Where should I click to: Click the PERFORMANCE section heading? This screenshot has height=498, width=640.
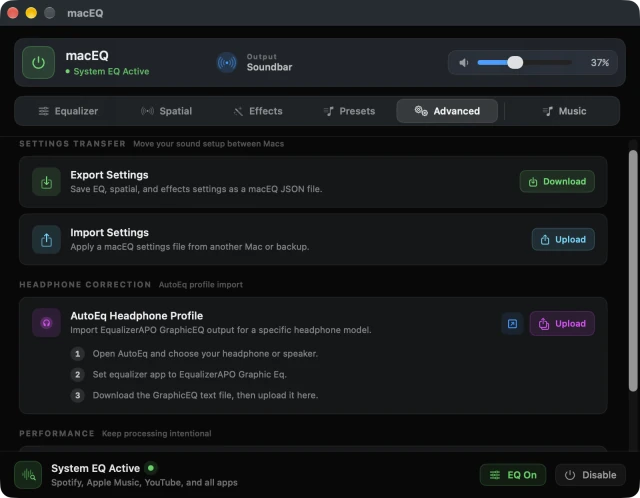(x=57, y=434)
